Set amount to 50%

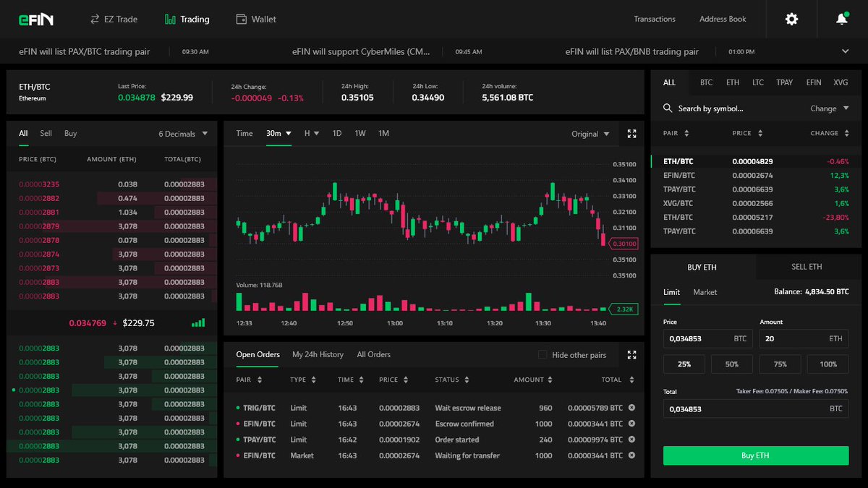tap(732, 364)
